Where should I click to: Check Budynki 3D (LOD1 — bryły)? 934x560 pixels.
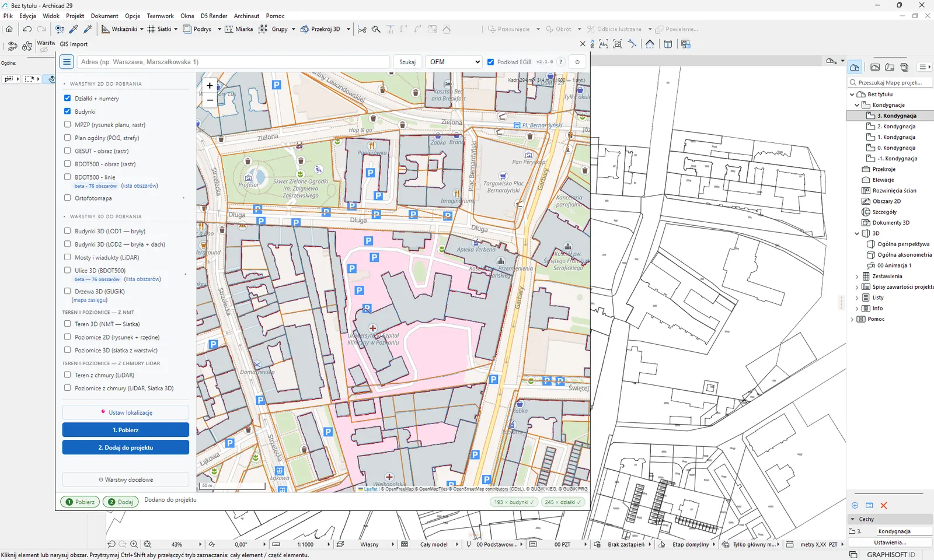67,231
